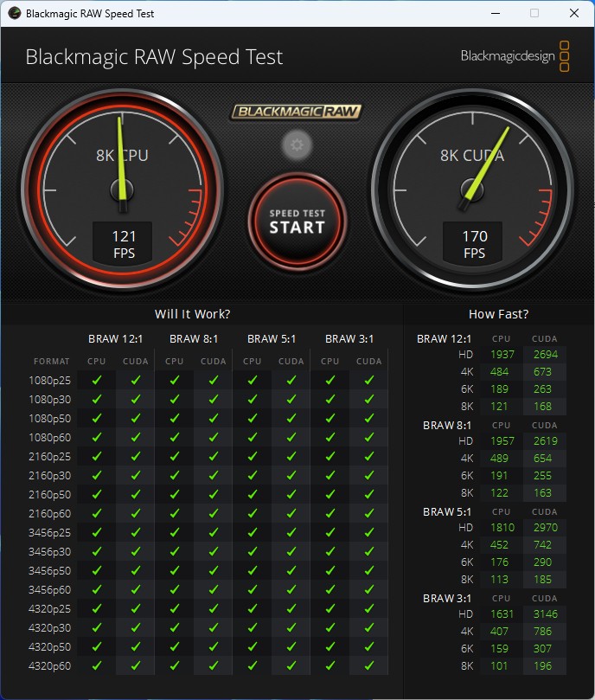This screenshot has height=700, width=595.
Task: Click BRAW 3:1 8K CPU value 101
Action: coord(499,666)
